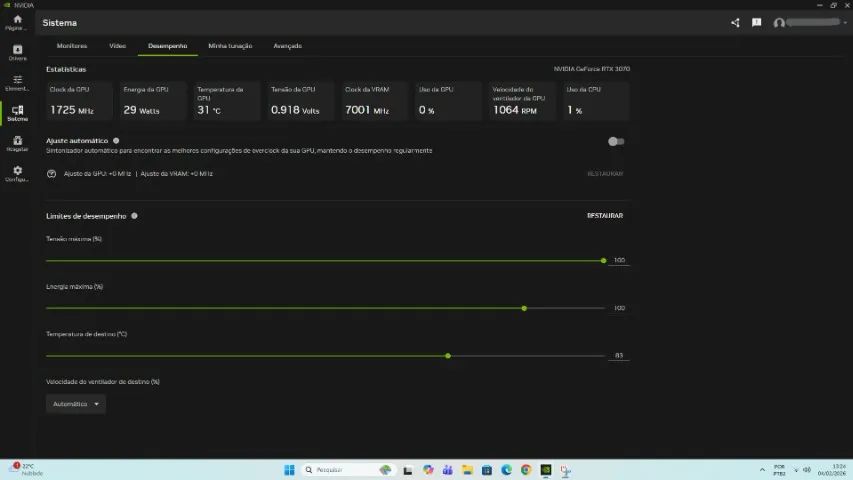Launch Copilot from the taskbar
Screen dimensions: 853x480
point(428,470)
